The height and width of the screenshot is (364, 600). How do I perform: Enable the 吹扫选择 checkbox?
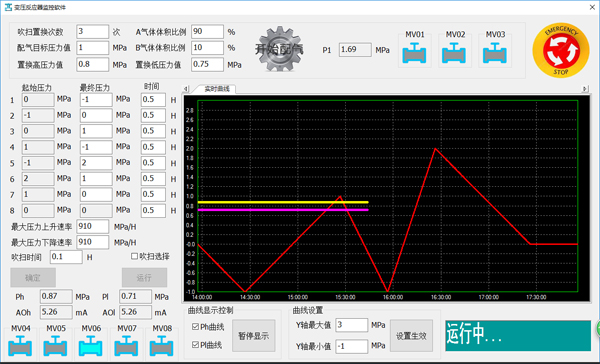tap(135, 256)
